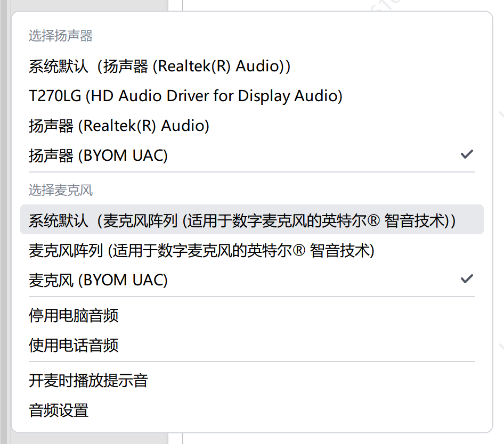Click 停用电脑音频 to disable computer audio
The image size is (504, 444).
coord(74,316)
